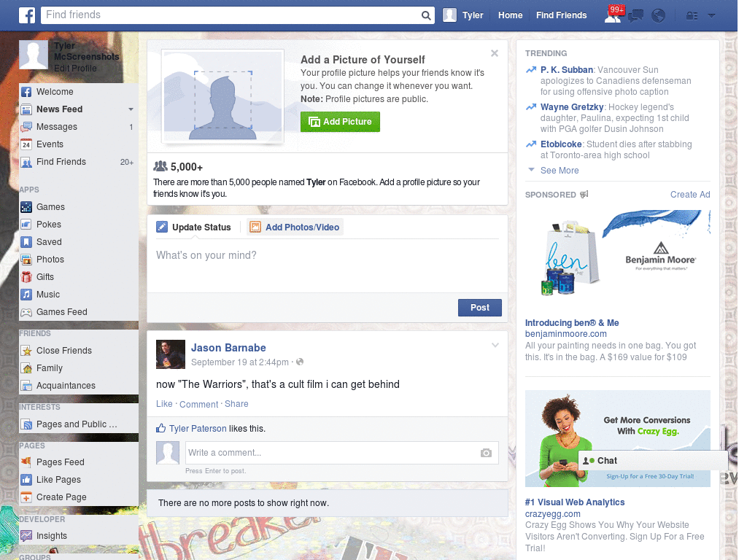Click the Tyler profile avatar in top bar
This screenshot has width=747, height=560.
(449, 15)
